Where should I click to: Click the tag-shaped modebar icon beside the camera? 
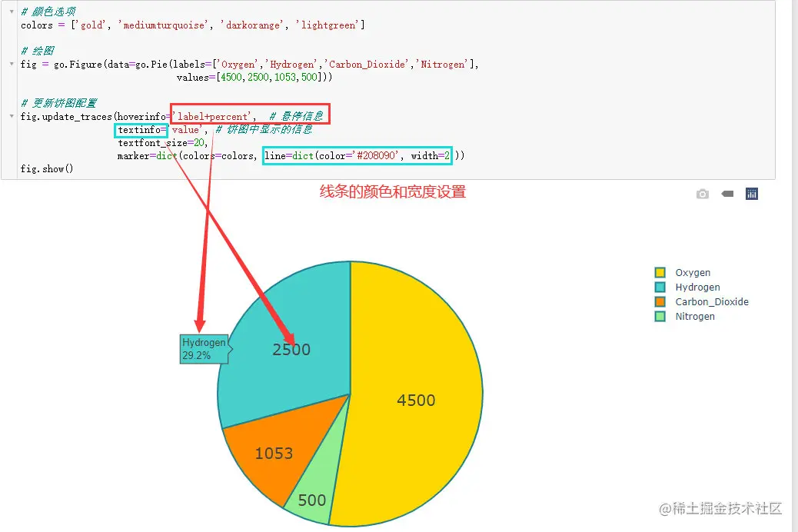(x=727, y=194)
